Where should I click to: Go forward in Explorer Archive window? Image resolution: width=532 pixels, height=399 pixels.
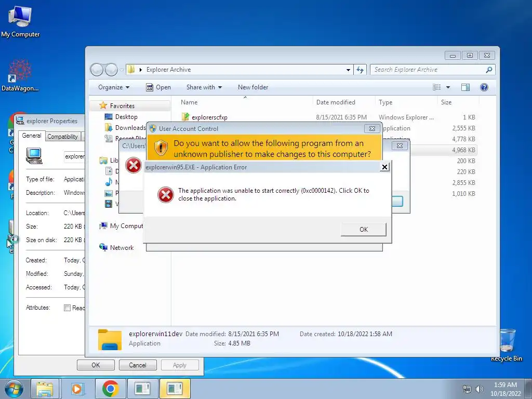(x=111, y=70)
